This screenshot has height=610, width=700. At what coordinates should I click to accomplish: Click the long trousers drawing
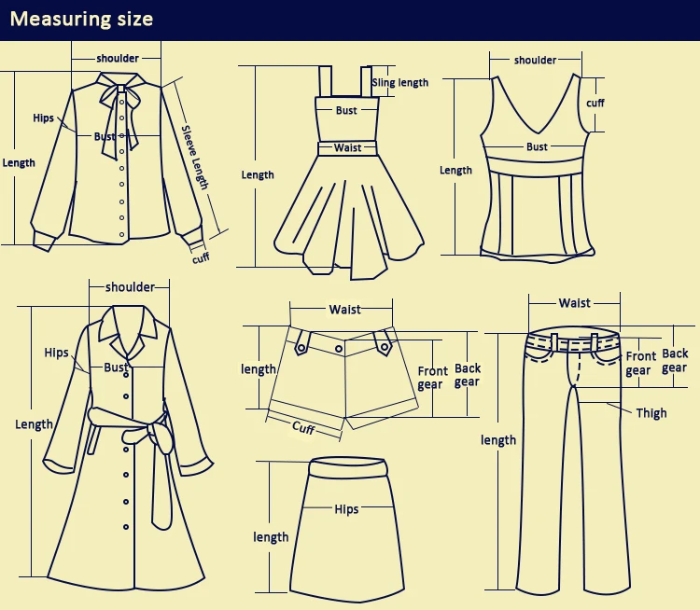coord(574,462)
